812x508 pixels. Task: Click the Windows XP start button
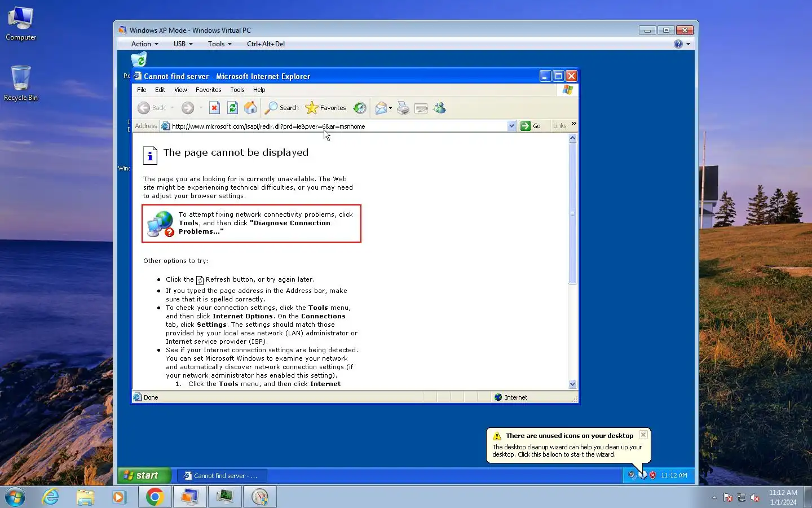pos(144,475)
